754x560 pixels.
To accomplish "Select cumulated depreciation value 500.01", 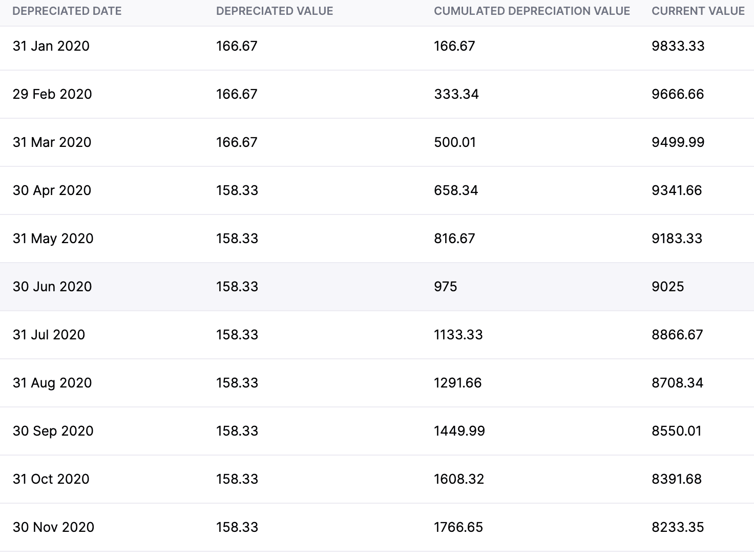I will [455, 142].
